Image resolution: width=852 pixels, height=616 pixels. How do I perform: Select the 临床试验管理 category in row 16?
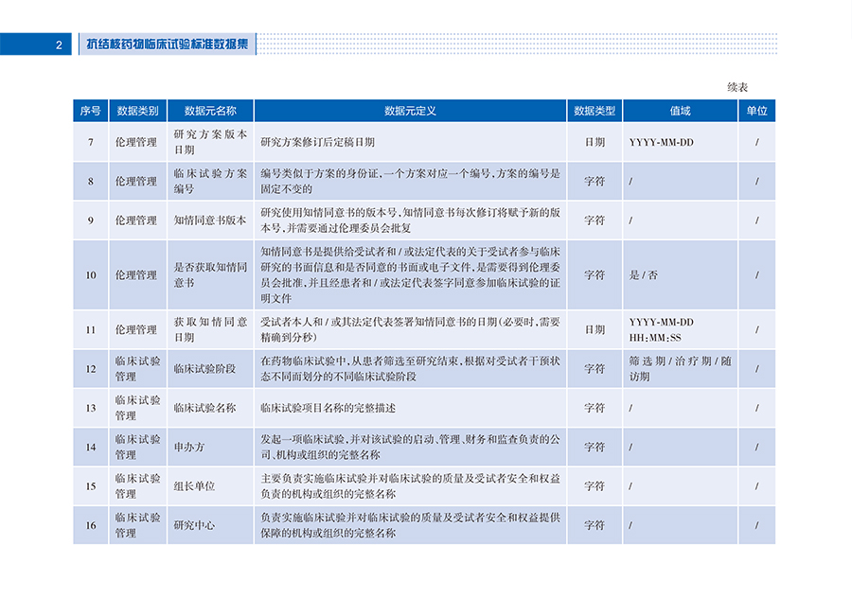(x=137, y=525)
